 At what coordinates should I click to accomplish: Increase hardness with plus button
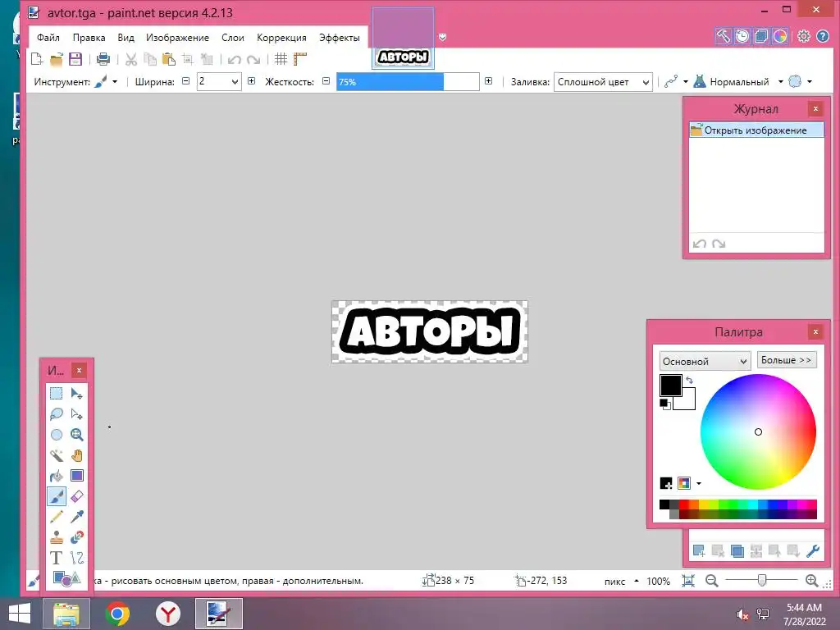coord(489,81)
